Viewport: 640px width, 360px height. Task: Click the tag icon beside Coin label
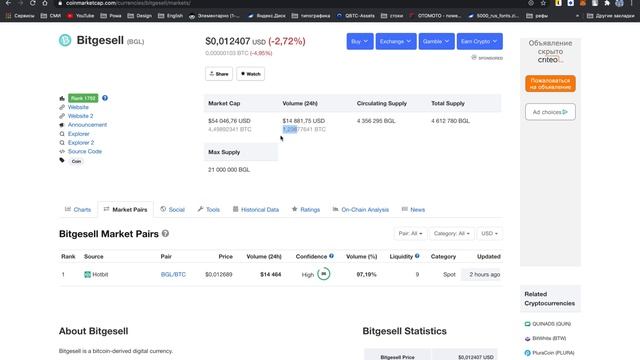[62, 160]
